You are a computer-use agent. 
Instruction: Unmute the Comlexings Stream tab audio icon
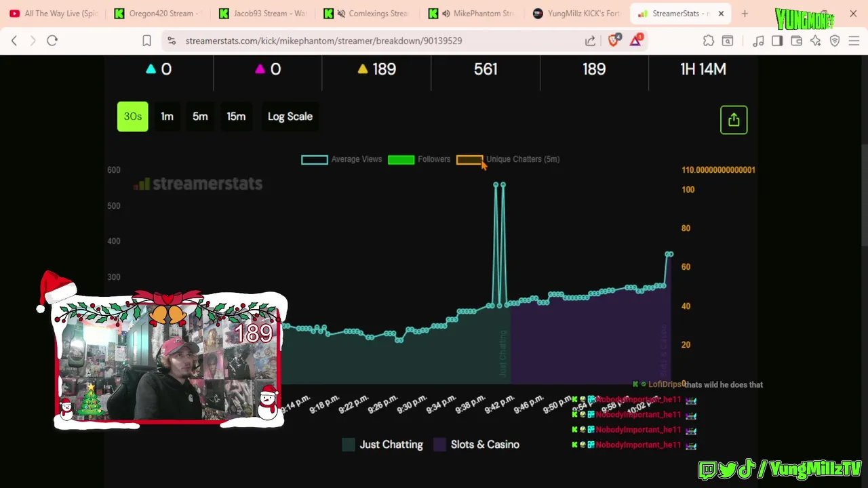click(x=342, y=14)
